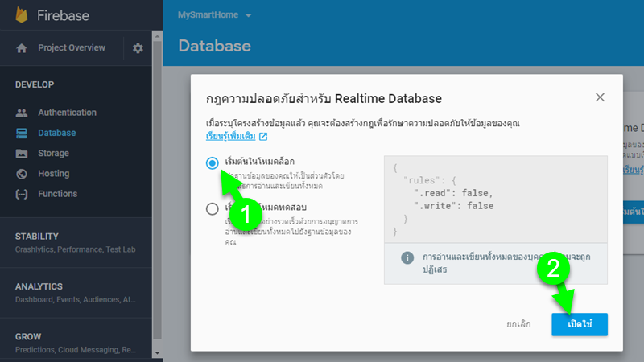Click sidebar scrollbar up arrow
This screenshot has height=362, width=644.
click(x=157, y=36)
